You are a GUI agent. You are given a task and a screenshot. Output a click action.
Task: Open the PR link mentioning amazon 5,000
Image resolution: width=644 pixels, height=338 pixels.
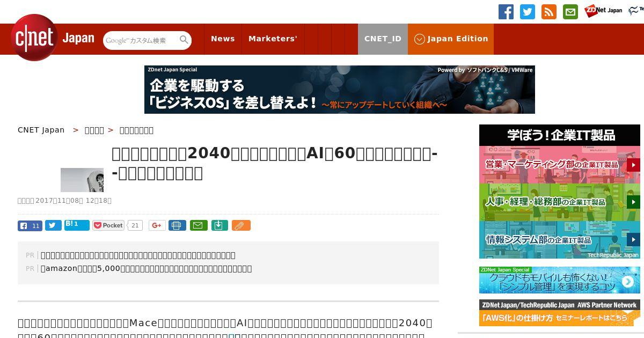(x=146, y=268)
